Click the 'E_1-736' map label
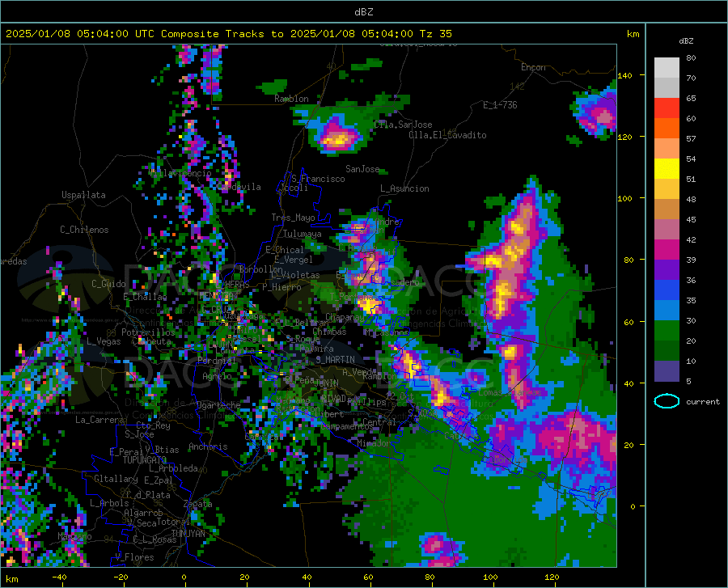The width and height of the screenshot is (728, 588). (x=500, y=105)
